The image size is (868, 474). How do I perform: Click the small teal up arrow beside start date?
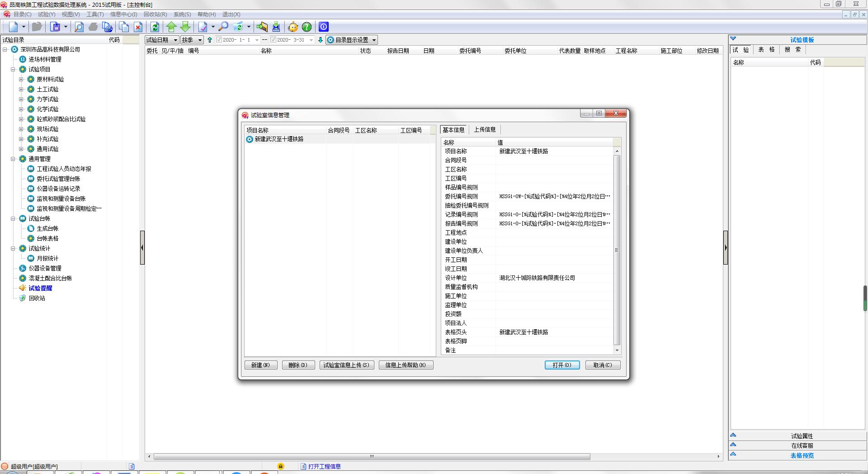coord(210,40)
